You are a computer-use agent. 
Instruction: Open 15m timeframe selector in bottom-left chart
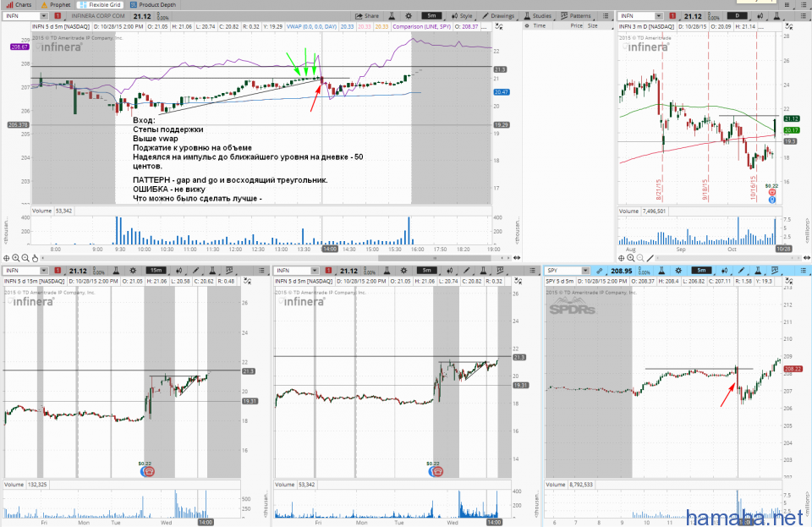[156, 271]
